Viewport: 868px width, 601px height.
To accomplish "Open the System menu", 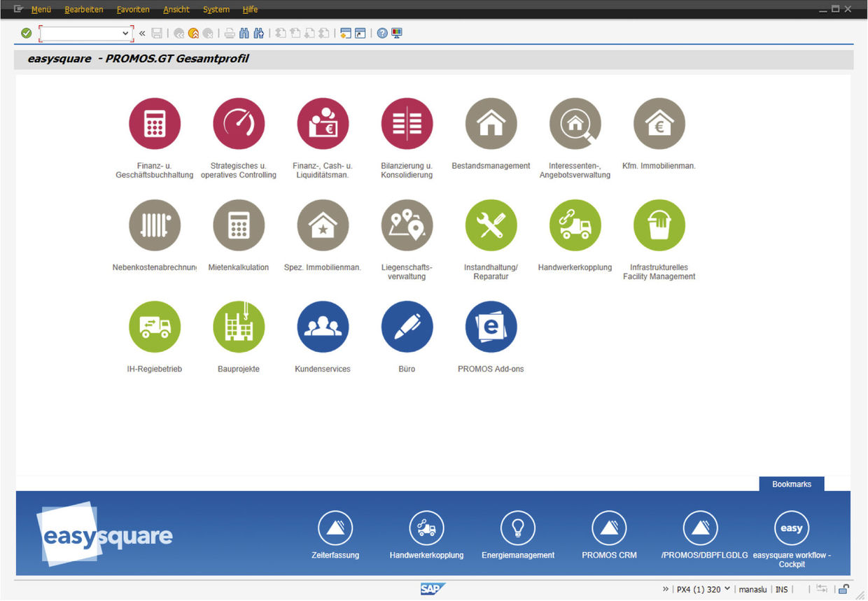I will pyautogui.click(x=216, y=9).
